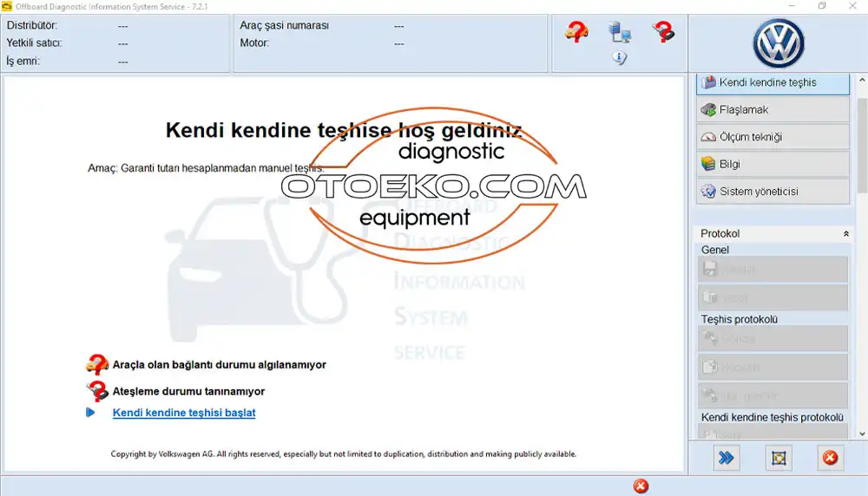Click the vehicle connection status icon in header
Viewport: 868px width, 496px height.
coord(576,32)
